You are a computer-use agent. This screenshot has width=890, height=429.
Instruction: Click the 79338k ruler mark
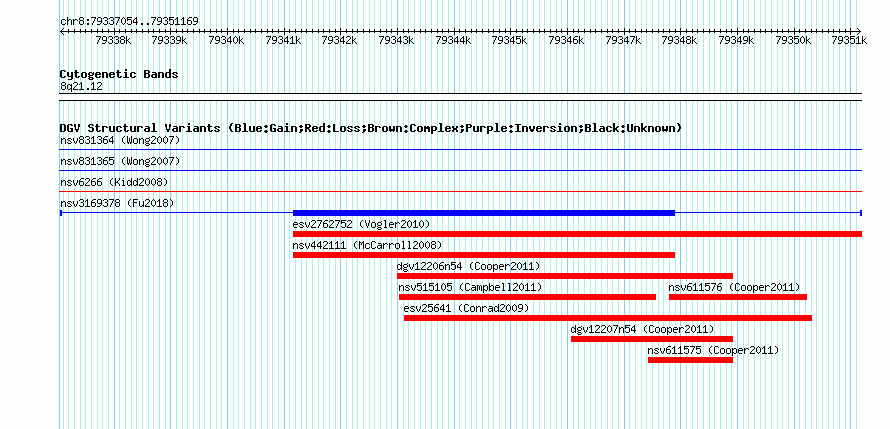(113, 40)
